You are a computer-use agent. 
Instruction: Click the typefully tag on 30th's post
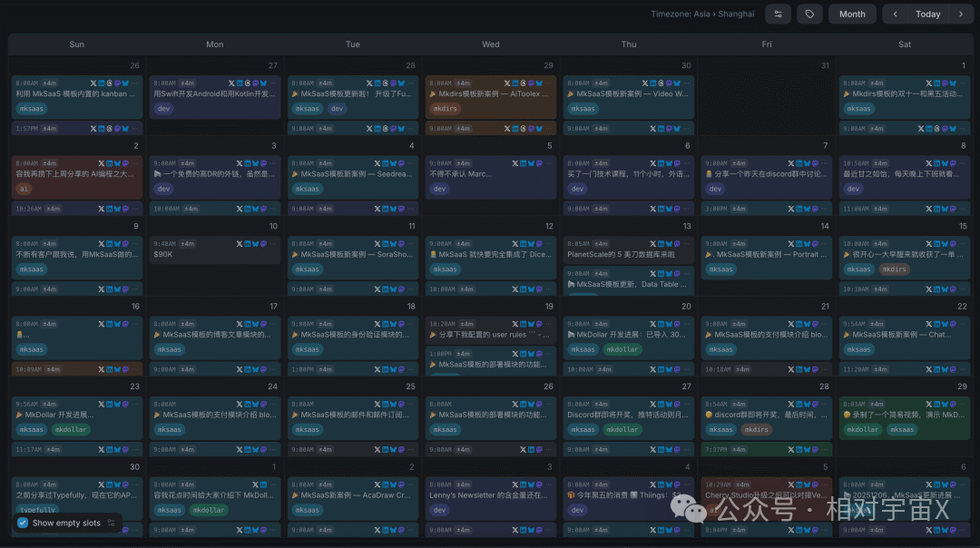[x=37, y=510]
